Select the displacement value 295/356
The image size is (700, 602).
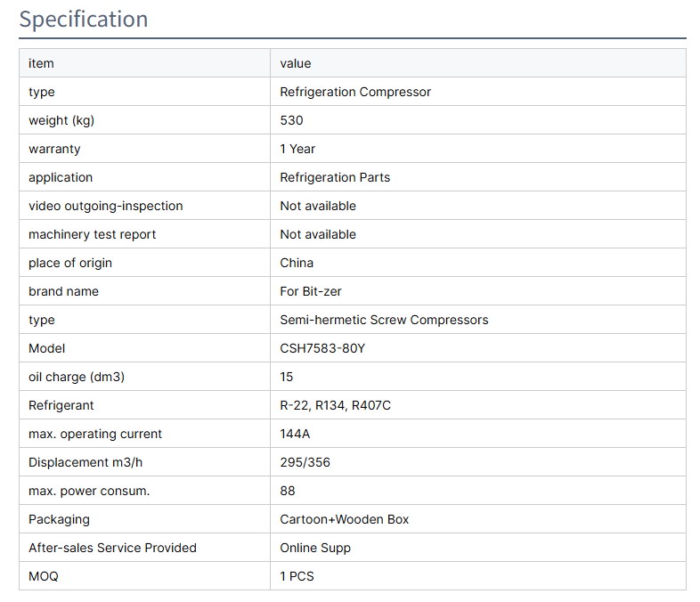tap(305, 462)
